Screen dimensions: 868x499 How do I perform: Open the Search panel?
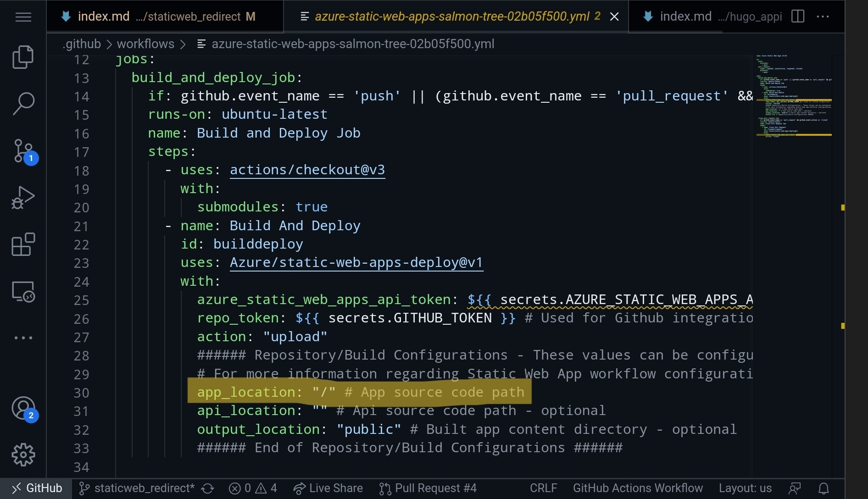[x=23, y=103]
